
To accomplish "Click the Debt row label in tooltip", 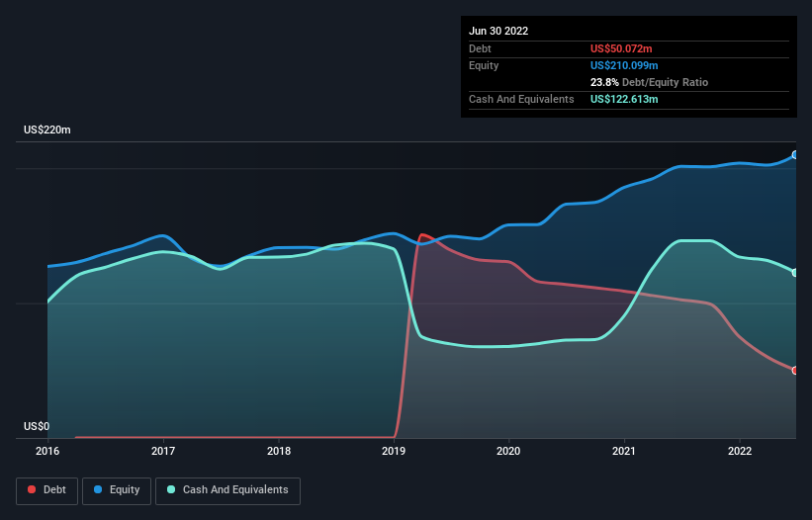I will (480, 48).
